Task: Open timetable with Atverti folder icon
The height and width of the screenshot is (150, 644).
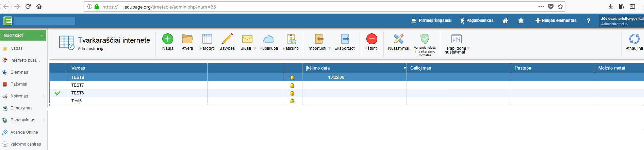Action: [x=187, y=39]
